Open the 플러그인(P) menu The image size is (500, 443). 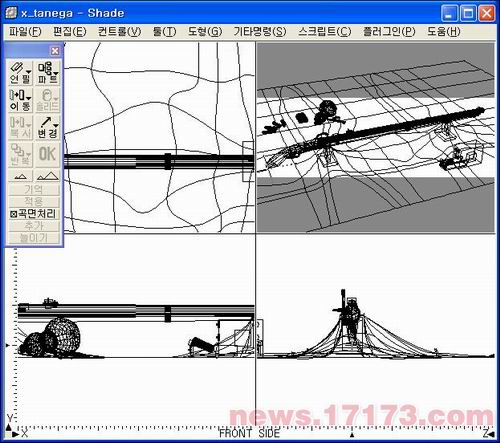point(389,32)
